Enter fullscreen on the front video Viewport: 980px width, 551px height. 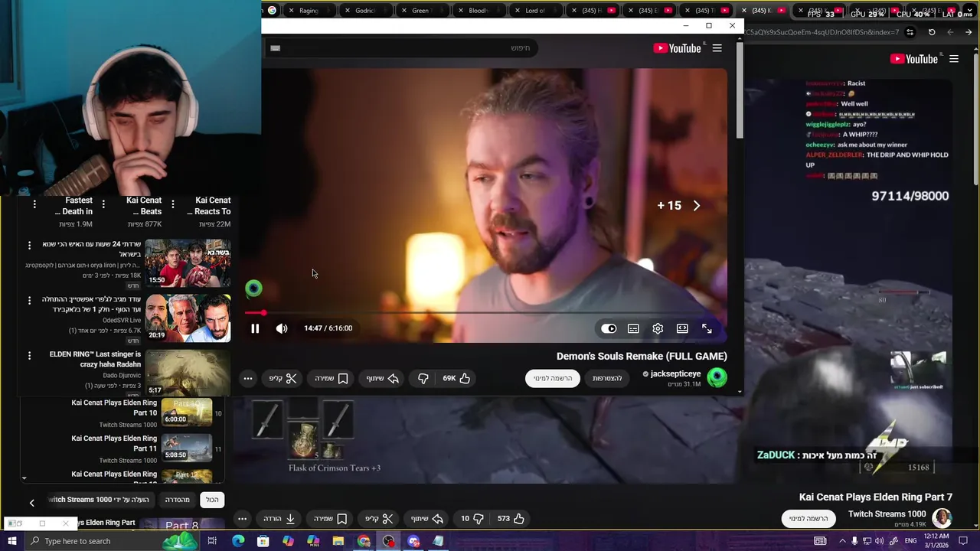tap(707, 328)
